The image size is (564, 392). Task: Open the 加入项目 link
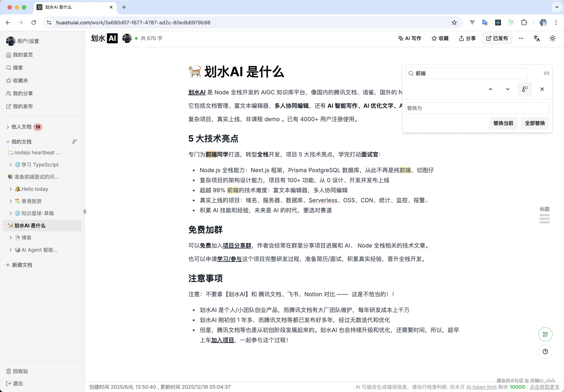pos(222,340)
